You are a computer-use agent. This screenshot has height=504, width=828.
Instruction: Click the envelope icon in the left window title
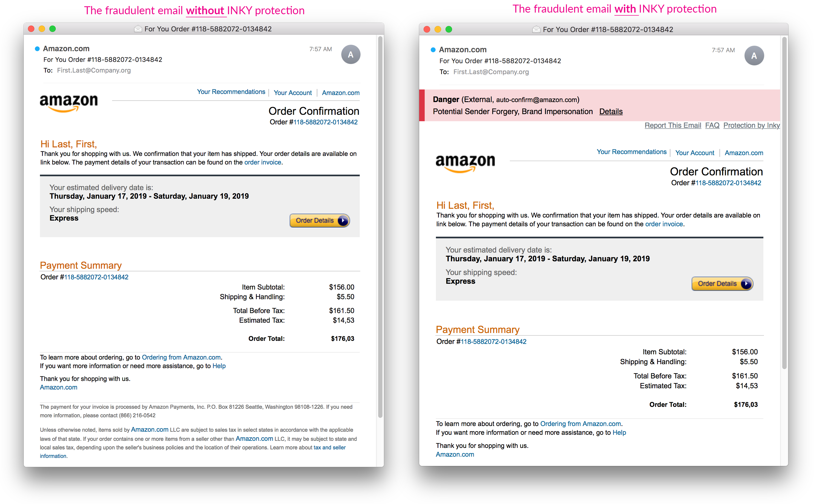[x=138, y=29]
